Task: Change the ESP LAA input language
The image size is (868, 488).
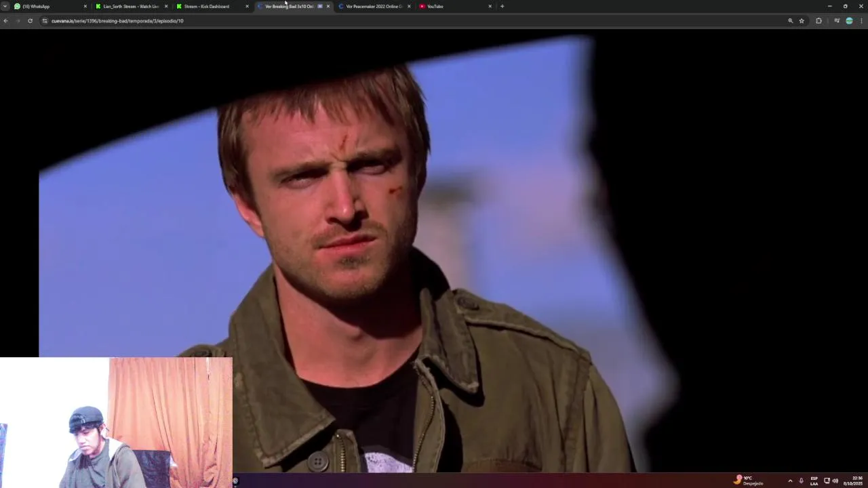Action: tap(814, 481)
